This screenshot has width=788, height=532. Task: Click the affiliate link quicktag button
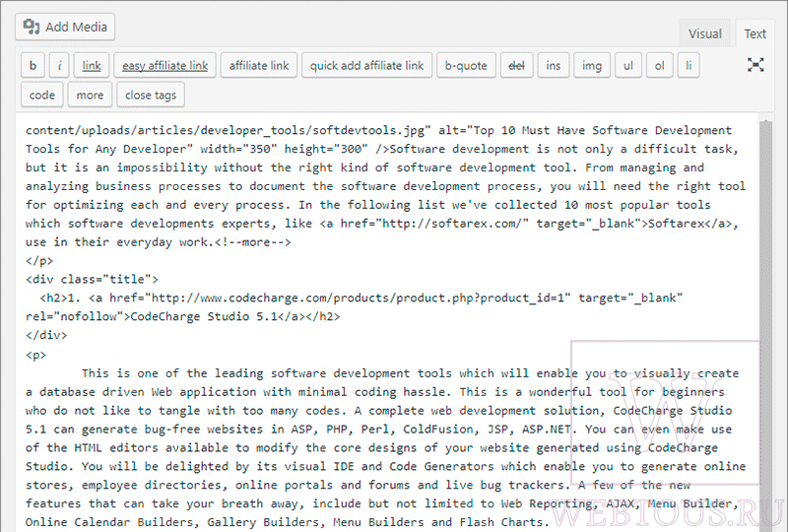tap(259, 65)
